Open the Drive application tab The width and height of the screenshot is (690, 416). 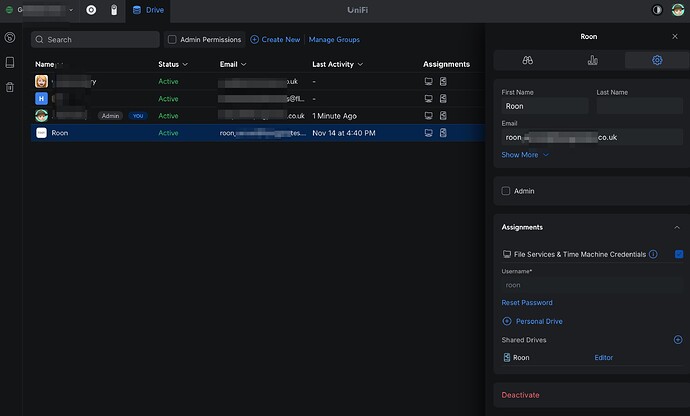[147, 10]
